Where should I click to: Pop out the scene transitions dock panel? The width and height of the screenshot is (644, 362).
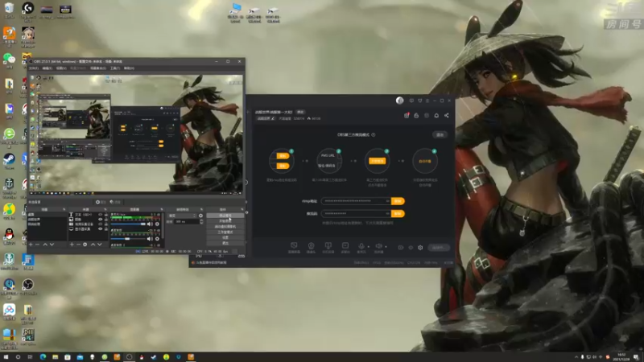tap(201, 209)
